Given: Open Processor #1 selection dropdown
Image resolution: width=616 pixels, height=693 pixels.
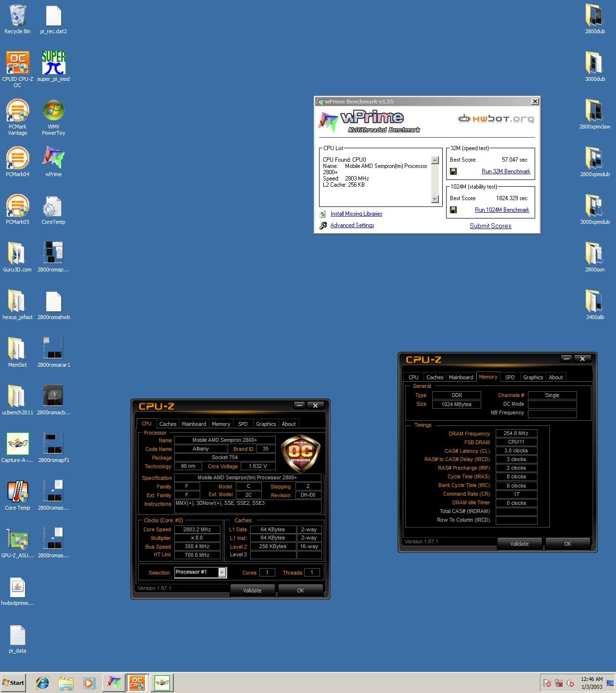Looking at the screenshot, I should point(200,572).
